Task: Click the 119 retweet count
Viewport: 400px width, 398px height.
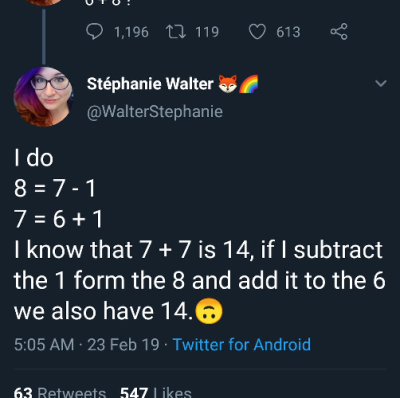Action: pos(207,32)
